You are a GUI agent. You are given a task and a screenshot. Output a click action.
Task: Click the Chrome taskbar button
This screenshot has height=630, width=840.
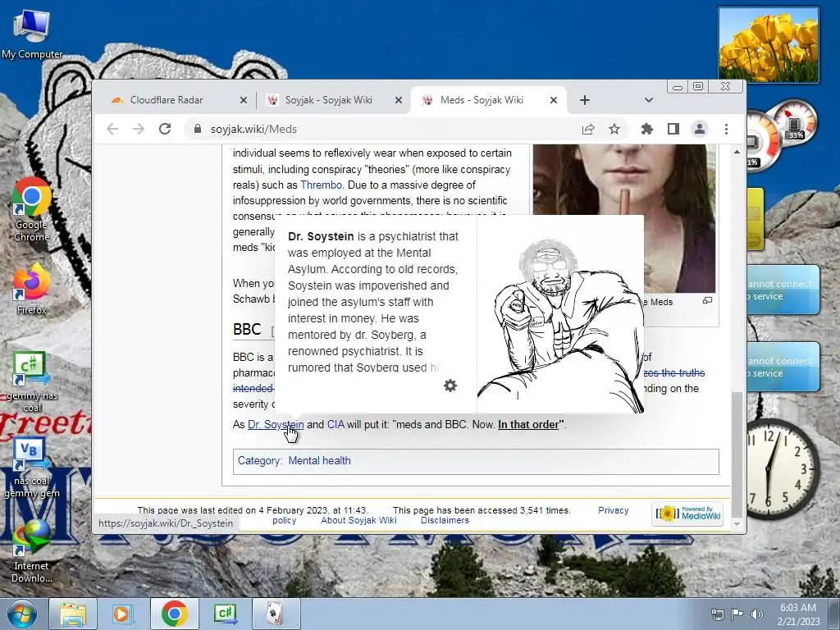[x=174, y=614]
